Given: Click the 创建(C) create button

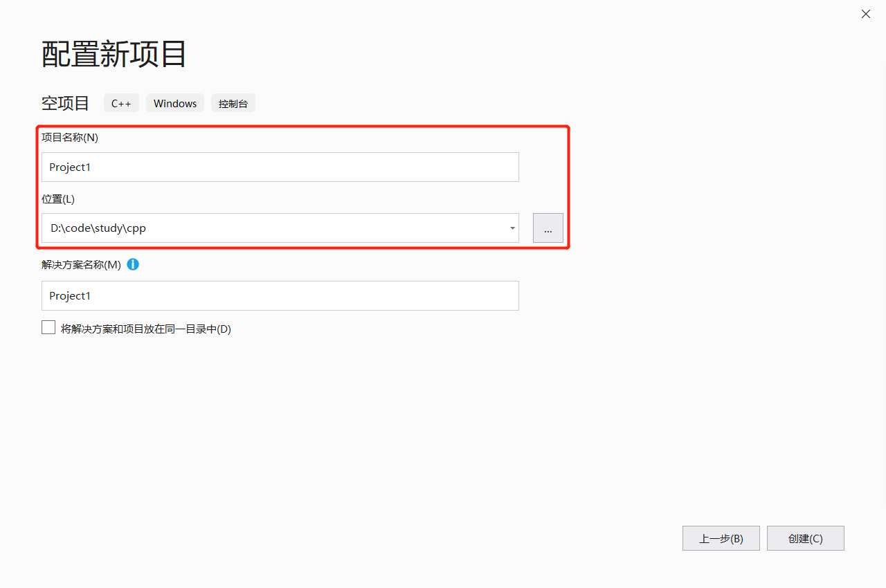Looking at the screenshot, I should 806,538.
